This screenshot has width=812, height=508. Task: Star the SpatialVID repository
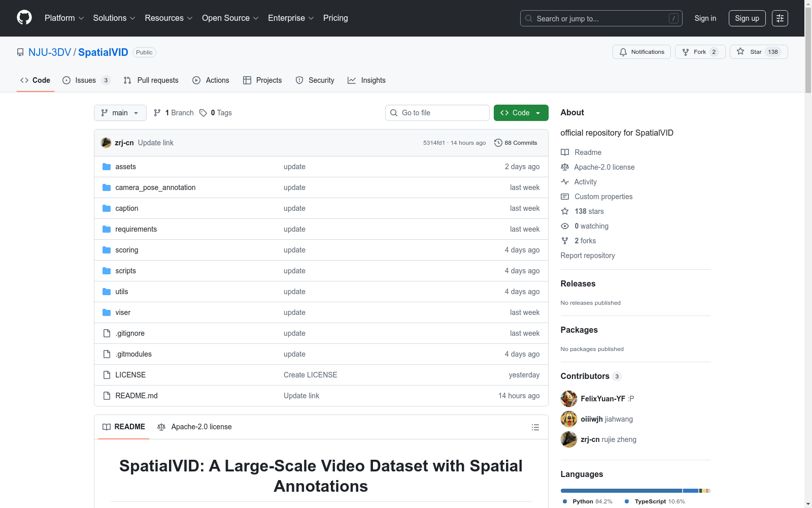pyautogui.click(x=759, y=52)
